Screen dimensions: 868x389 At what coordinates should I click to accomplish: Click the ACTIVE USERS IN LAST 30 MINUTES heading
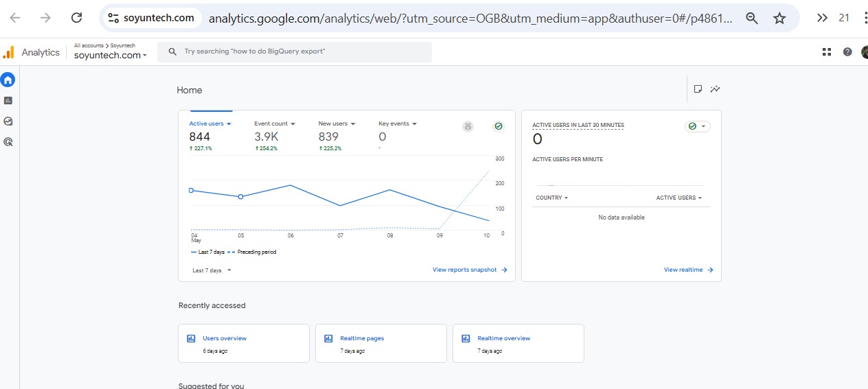578,126
